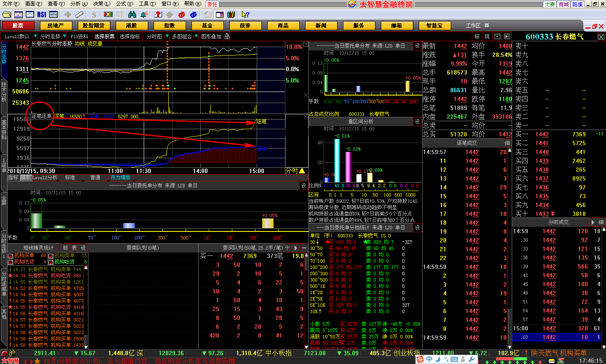
Task: Open the 文件(F) menu
Action: coord(11,4)
